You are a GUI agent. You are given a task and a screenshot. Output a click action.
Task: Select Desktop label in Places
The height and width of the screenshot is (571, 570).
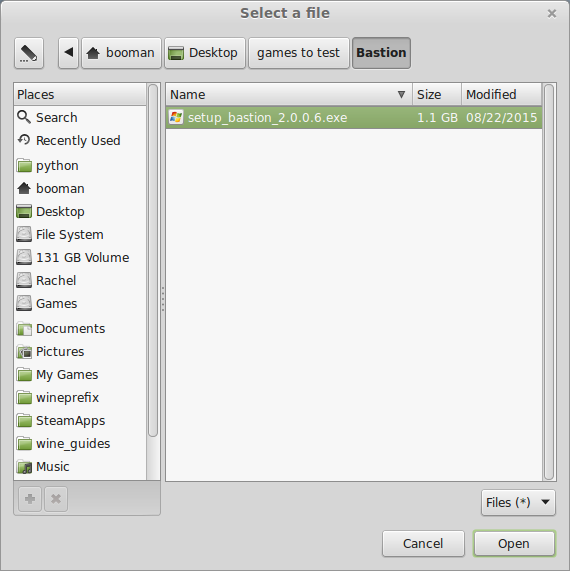point(60,212)
